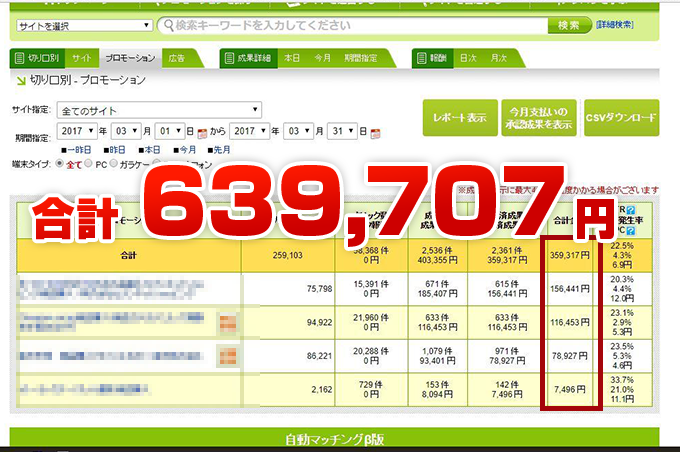The height and width of the screenshot is (452, 680).
Task: Open the start date calendar picker icon
Action: 203,132
